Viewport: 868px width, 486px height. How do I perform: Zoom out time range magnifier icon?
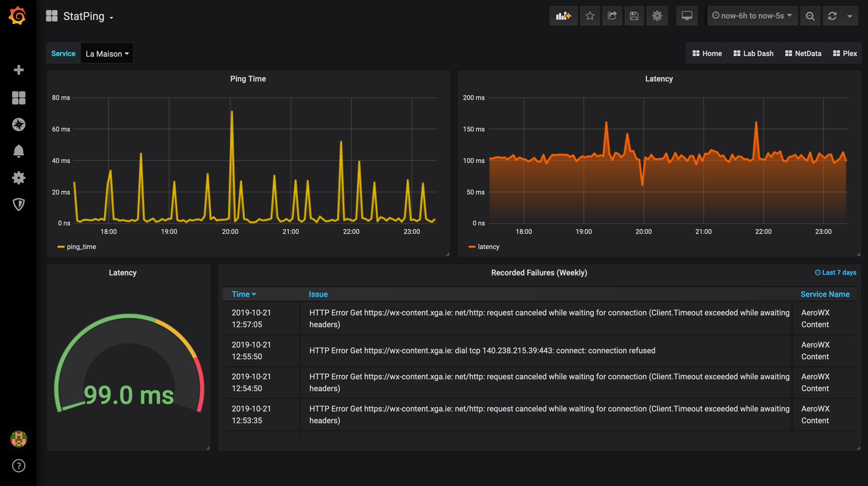(810, 16)
